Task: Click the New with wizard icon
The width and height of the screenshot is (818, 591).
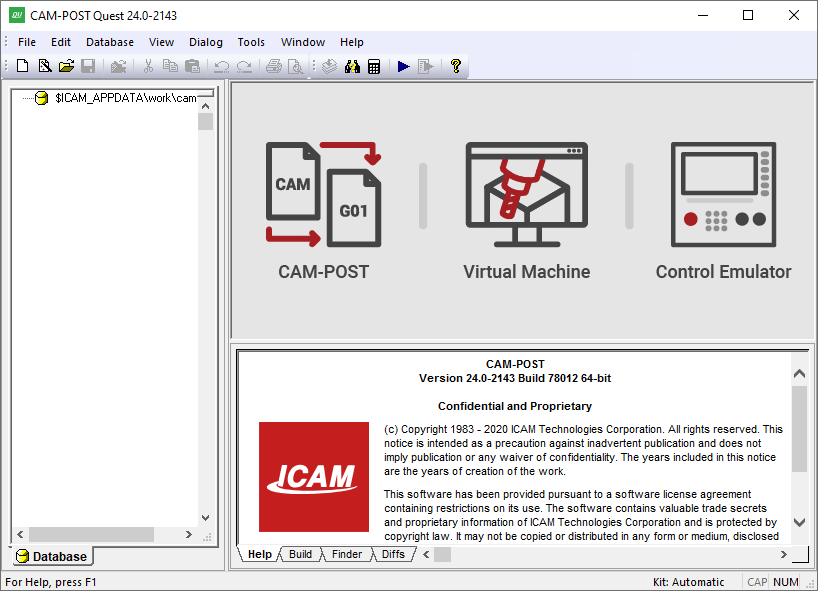Action: (45, 66)
